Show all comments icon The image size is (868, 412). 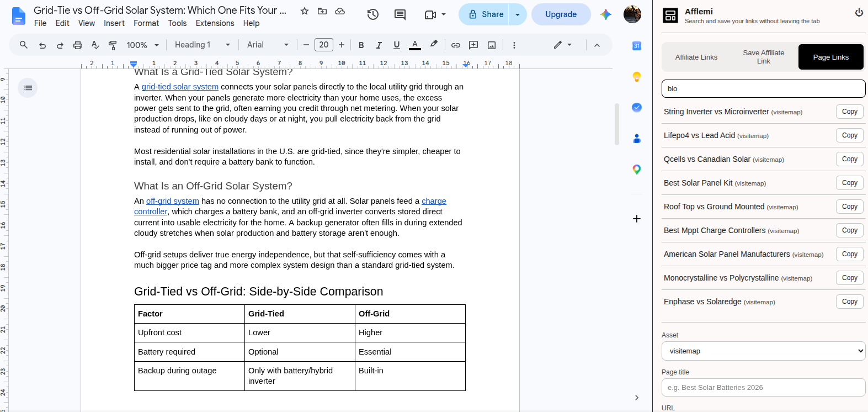pyautogui.click(x=400, y=14)
